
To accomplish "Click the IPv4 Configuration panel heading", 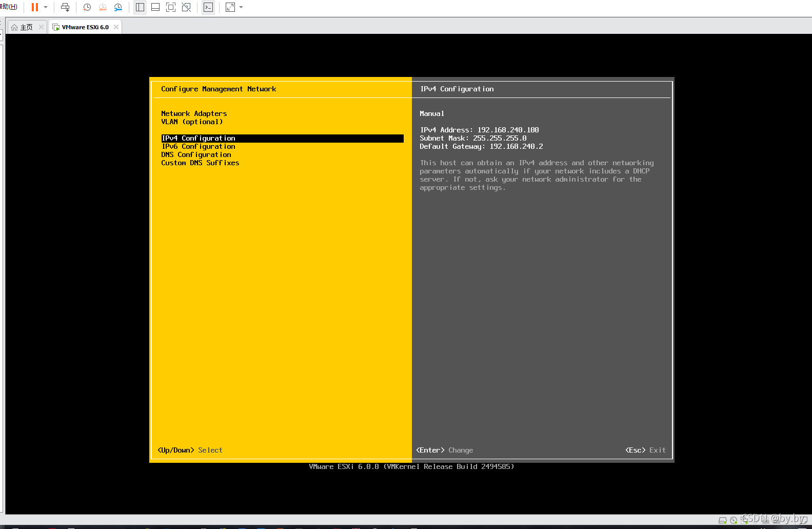I will [457, 89].
